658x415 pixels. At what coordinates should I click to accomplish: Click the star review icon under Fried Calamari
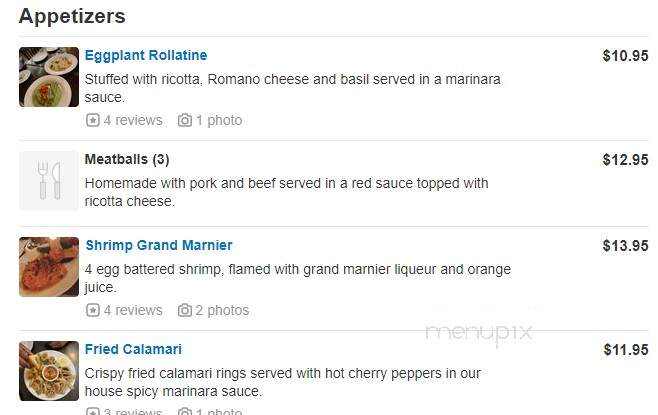point(93,412)
